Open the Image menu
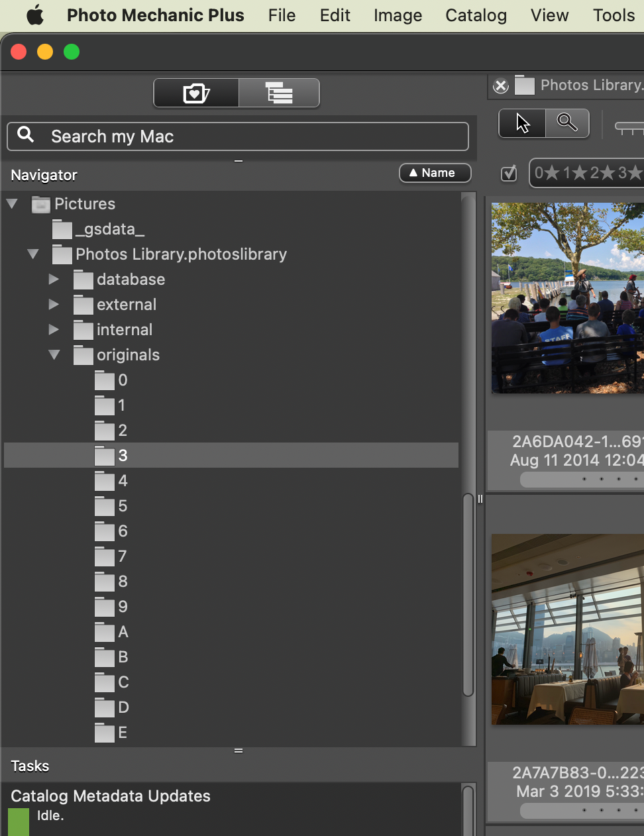 (x=398, y=15)
